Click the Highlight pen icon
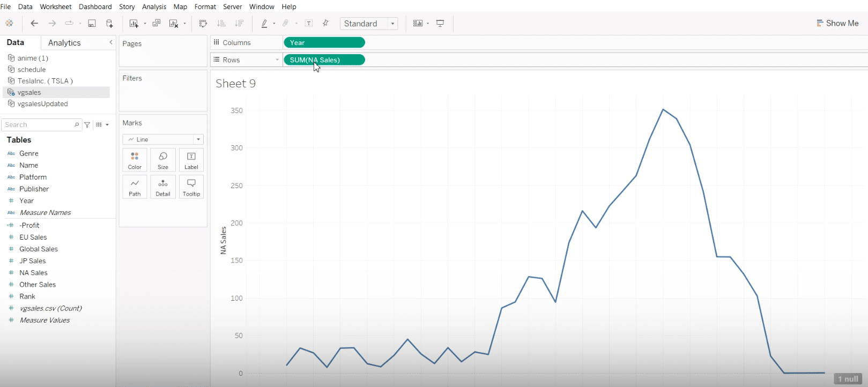This screenshot has height=387, width=868. [x=264, y=24]
